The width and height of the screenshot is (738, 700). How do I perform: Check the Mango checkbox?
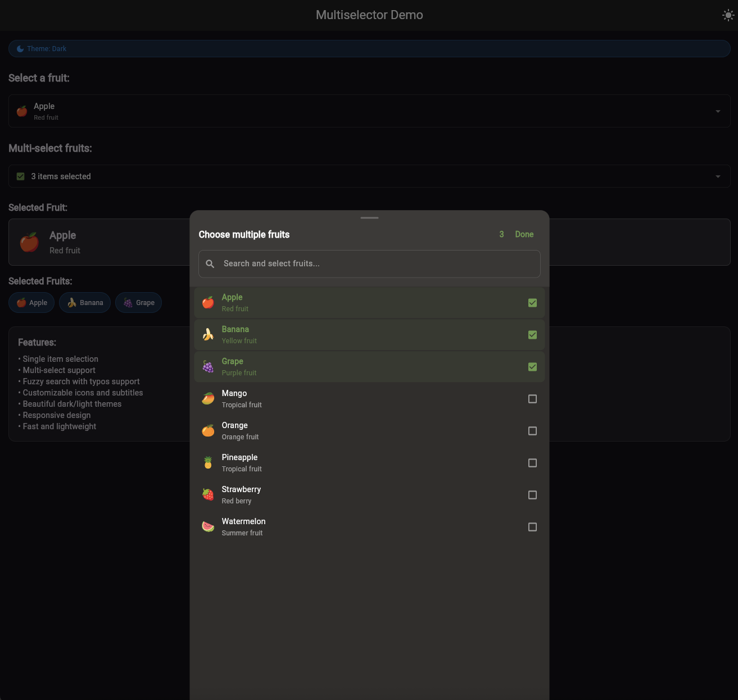tap(532, 399)
